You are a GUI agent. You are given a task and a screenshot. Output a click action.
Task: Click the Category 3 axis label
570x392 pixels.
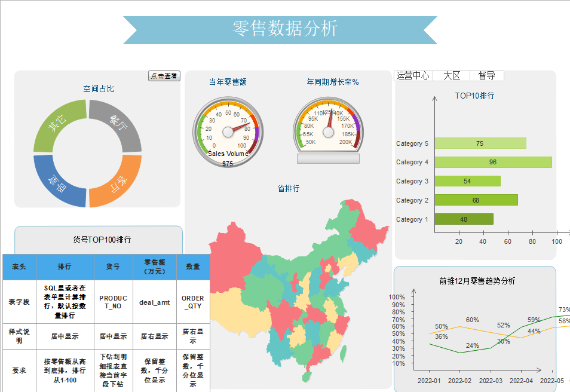(412, 181)
